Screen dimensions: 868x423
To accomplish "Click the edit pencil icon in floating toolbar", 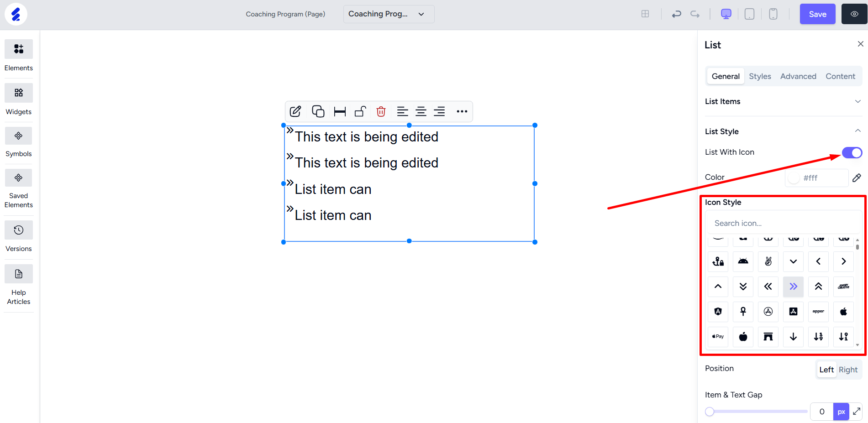I will 295,111.
